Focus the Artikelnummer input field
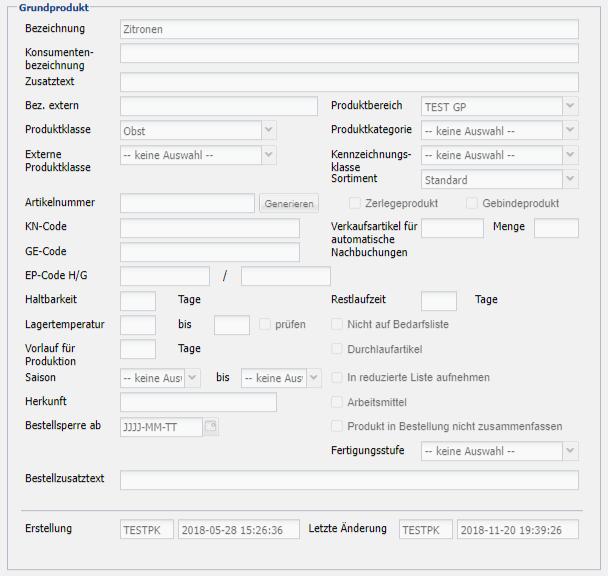Image resolution: width=608 pixels, height=576 pixels. (x=187, y=203)
